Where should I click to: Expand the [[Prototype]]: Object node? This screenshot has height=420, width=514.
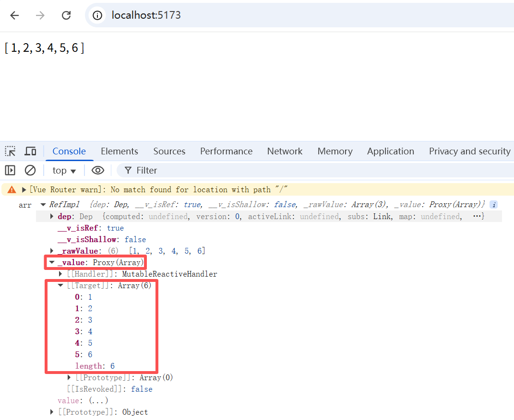[52, 412]
